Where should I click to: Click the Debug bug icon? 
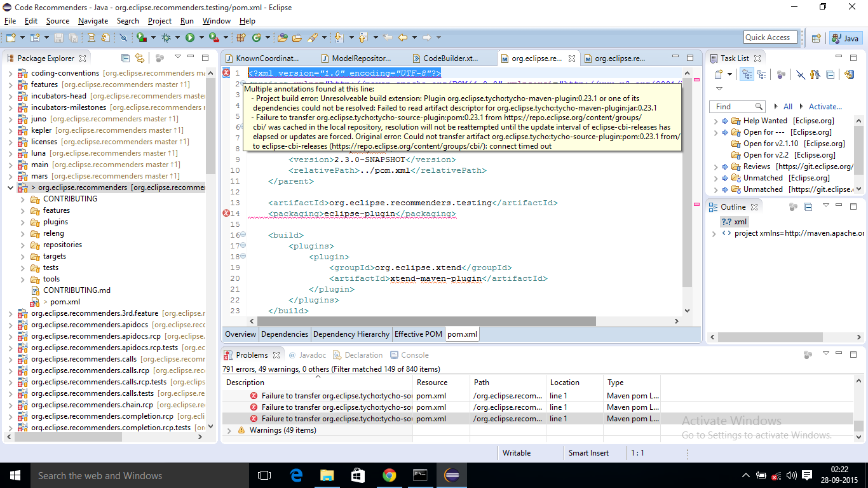166,37
